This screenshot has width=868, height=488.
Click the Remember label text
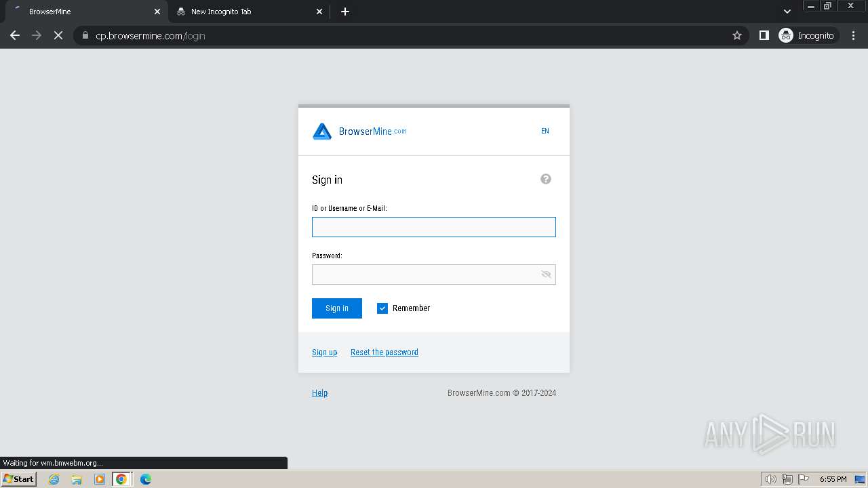[x=411, y=308]
